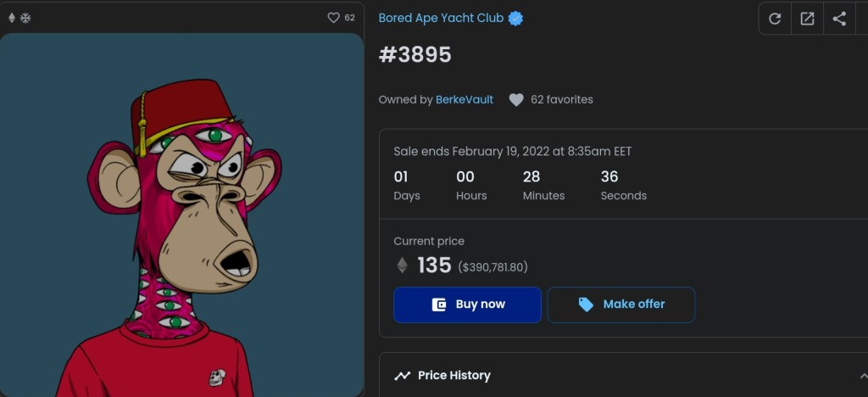Toggle the heart icon beside 62 favorites
This screenshot has height=397, width=868.
point(516,100)
